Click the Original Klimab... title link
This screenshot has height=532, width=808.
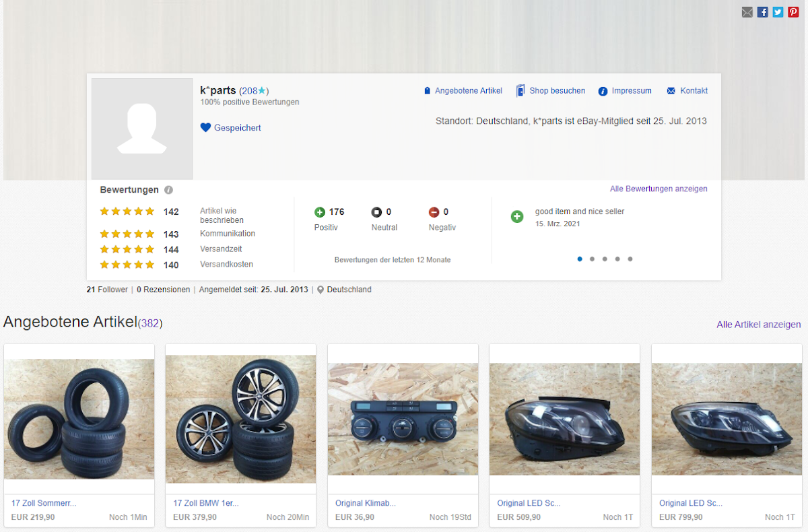[366, 503]
